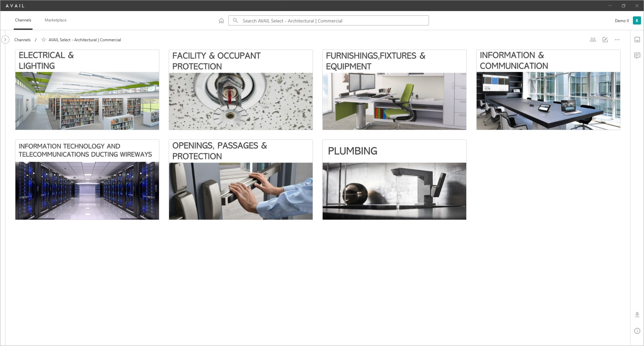Click the magnifier search icon

tap(235, 20)
